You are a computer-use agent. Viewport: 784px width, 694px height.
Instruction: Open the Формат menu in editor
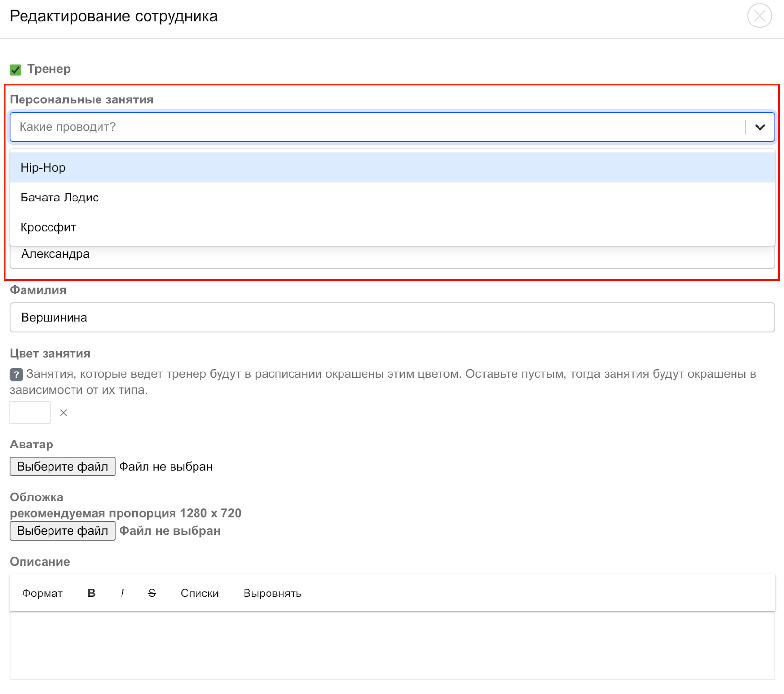[42, 594]
